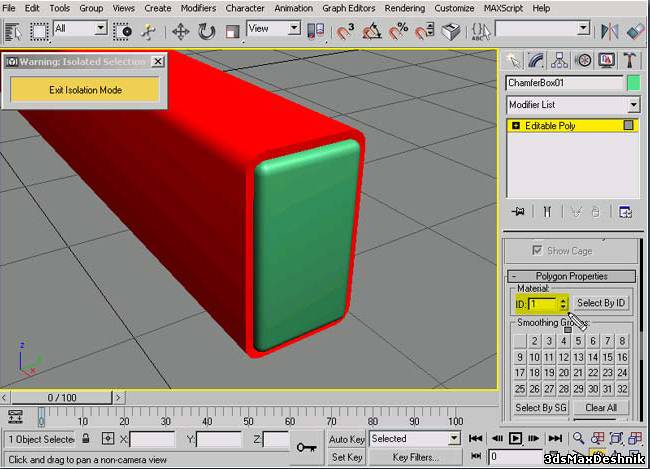Open the Modifier List dropdown
The height and width of the screenshot is (469, 650).
click(633, 105)
